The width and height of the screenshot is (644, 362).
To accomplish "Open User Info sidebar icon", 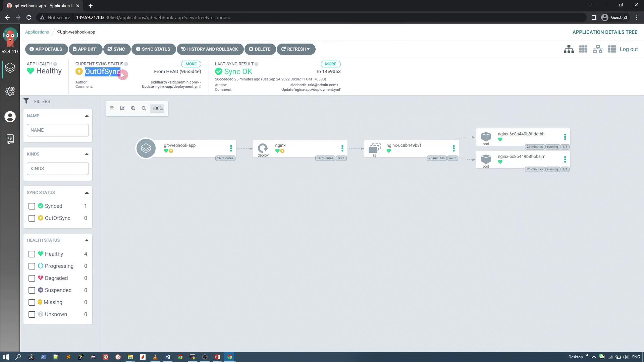I will 10,117.
